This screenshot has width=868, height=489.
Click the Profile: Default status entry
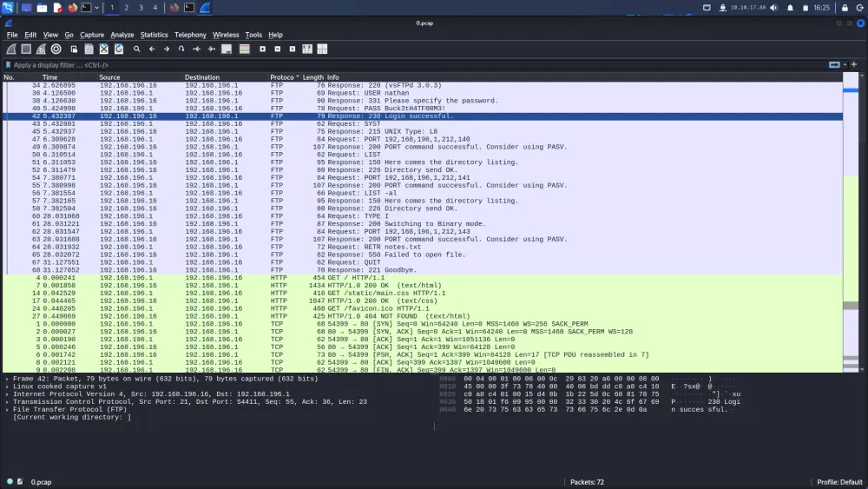pos(839,482)
